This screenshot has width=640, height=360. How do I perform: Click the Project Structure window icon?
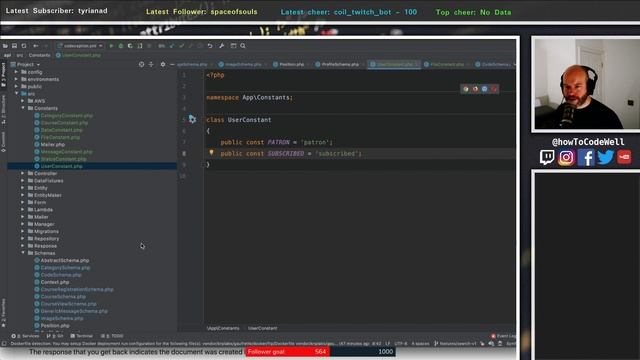point(233,46)
